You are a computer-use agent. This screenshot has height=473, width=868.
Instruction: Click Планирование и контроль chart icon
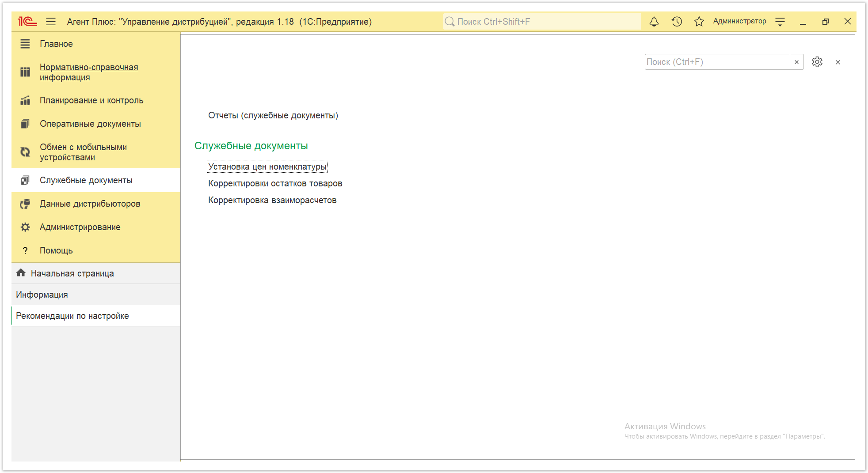pos(25,101)
